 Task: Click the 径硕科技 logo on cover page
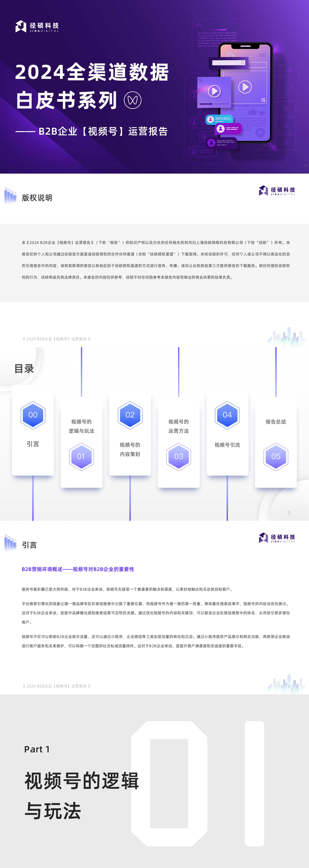click(37, 26)
